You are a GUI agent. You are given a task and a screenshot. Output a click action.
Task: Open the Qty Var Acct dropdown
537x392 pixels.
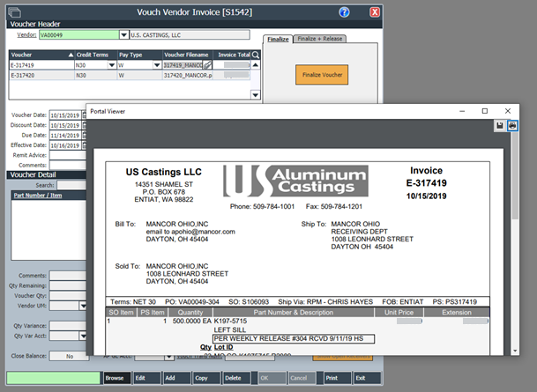point(83,336)
